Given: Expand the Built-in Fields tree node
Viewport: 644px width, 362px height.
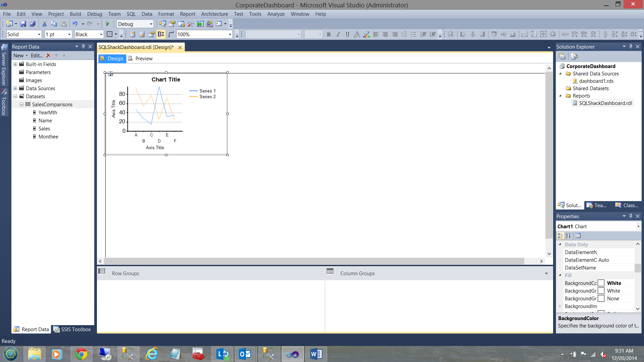Looking at the screenshot, I should (15, 64).
